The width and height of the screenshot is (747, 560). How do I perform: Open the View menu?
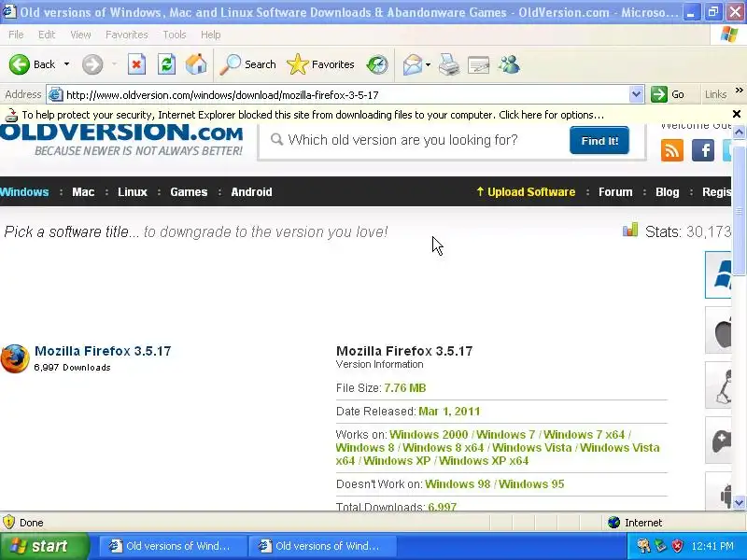(80, 35)
